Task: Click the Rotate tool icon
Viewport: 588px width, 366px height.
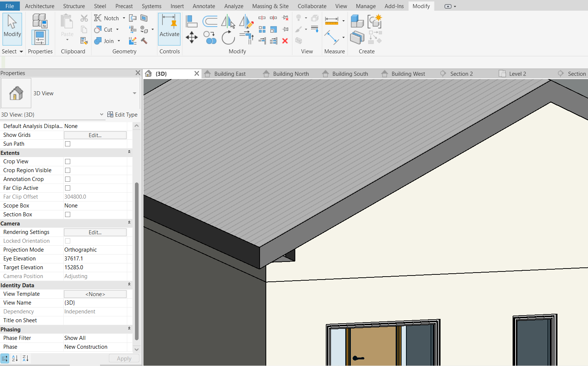Action: click(x=228, y=38)
